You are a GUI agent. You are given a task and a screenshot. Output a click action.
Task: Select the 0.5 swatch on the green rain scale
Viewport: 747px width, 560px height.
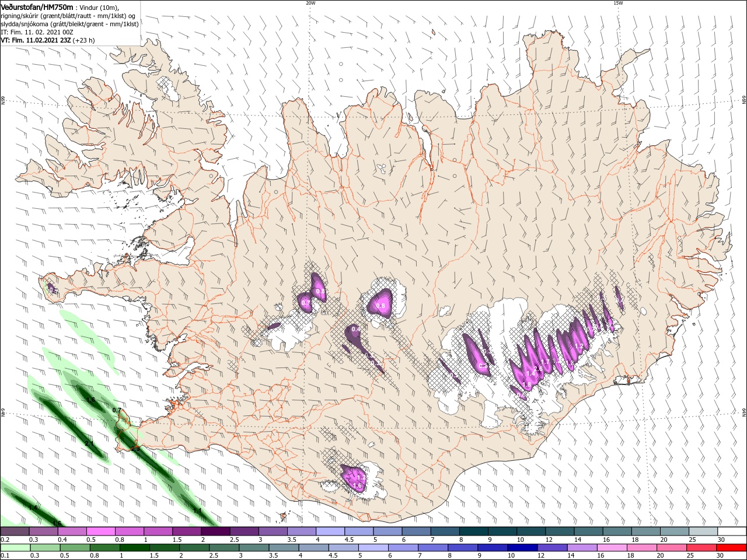tap(75, 548)
